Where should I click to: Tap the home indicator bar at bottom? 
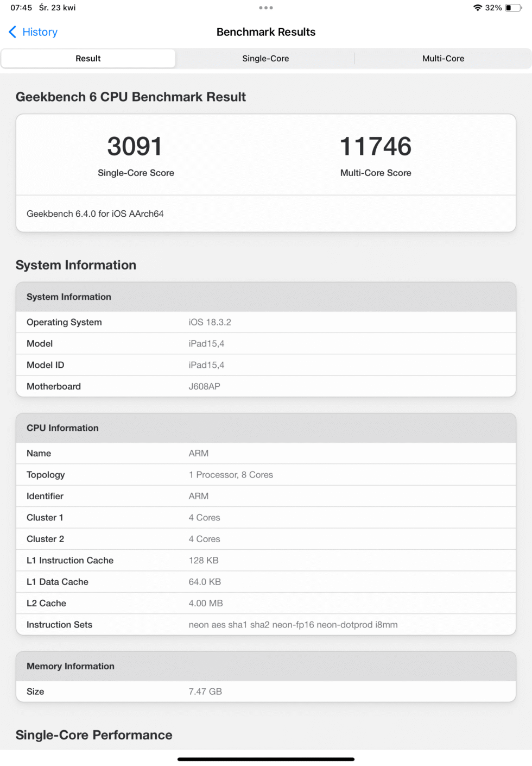(266, 758)
